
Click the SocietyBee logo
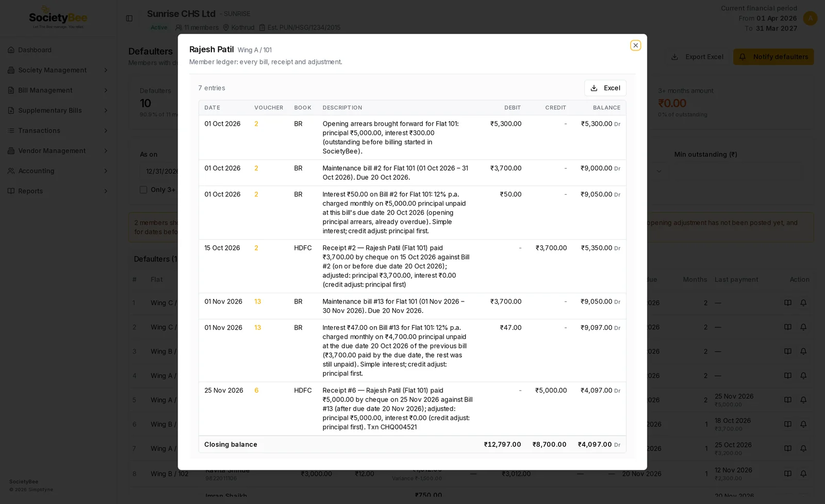(x=58, y=19)
